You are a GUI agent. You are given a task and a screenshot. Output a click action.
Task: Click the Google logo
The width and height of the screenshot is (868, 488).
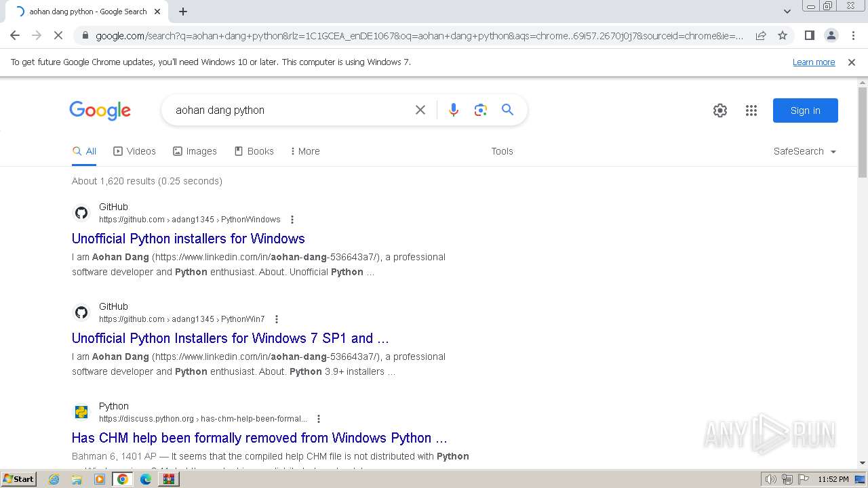[100, 110]
